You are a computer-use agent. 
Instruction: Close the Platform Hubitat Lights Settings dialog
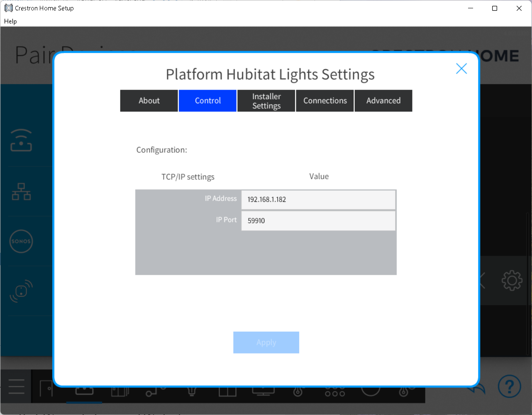click(x=461, y=68)
